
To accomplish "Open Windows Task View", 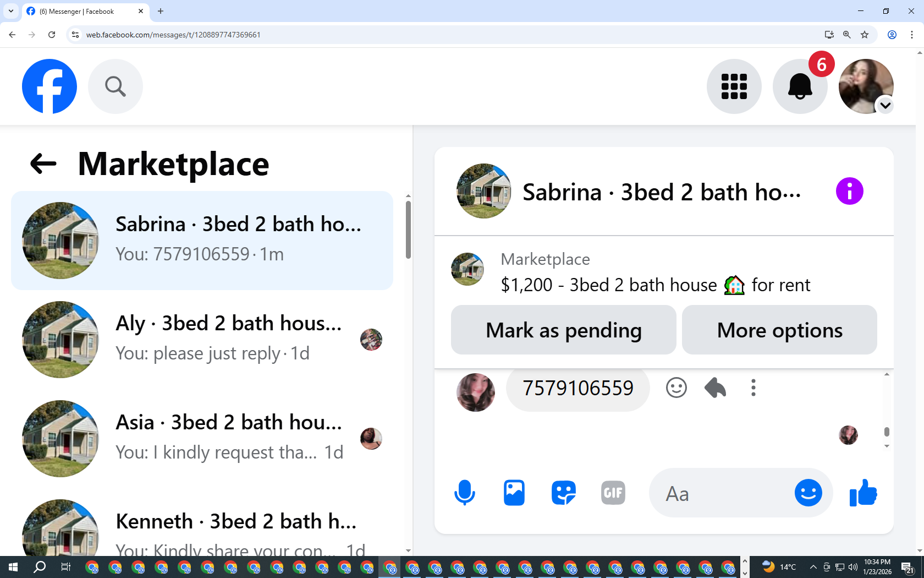I will [x=65, y=567].
